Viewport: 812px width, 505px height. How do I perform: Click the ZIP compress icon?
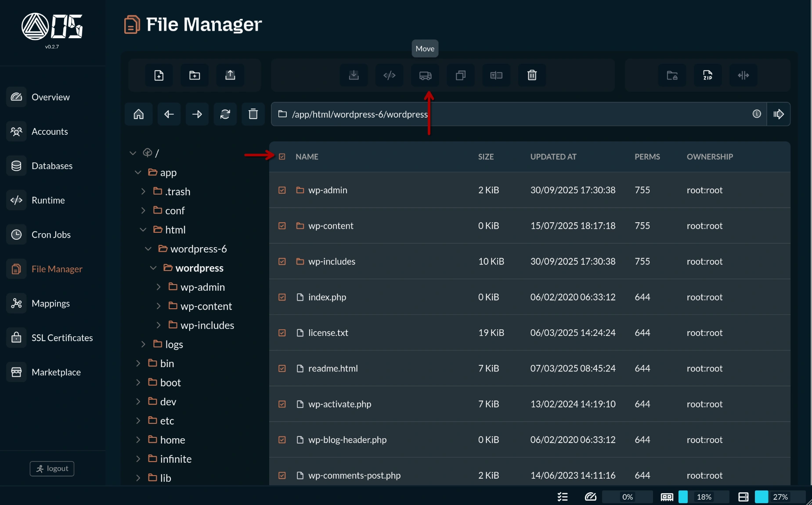(x=707, y=76)
